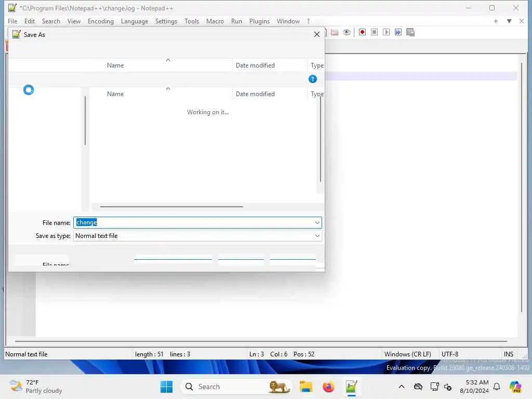Toggle the Monitoring eye icon
Image resolution: width=532 pixels, height=399 pixels.
tap(347, 32)
